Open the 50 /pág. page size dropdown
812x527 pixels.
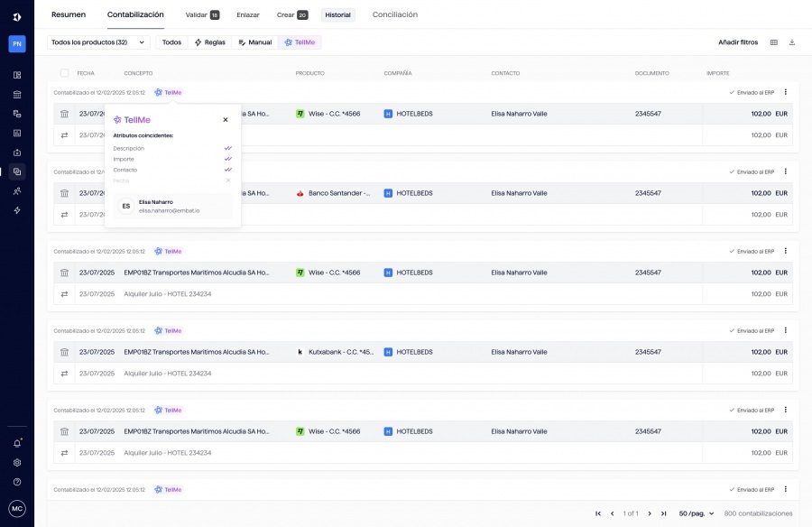point(696,513)
